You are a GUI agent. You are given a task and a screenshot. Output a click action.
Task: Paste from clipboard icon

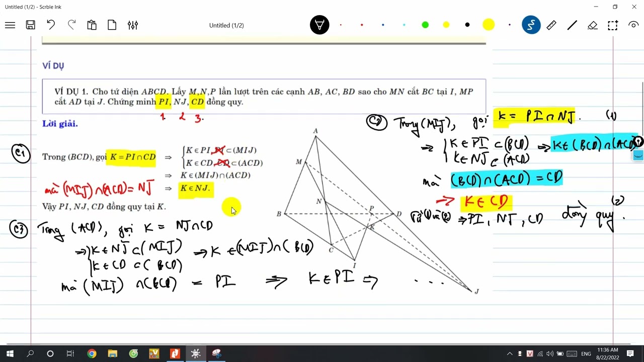click(92, 25)
